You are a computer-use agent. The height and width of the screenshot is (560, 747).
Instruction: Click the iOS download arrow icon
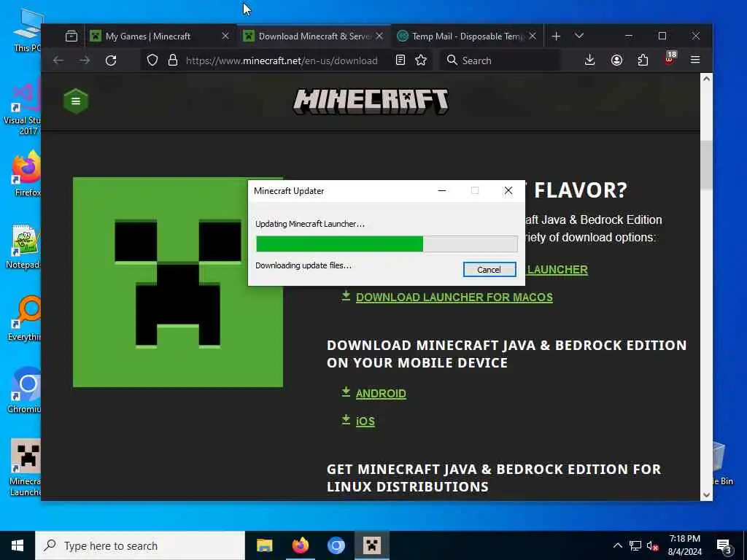coord(346,419)
